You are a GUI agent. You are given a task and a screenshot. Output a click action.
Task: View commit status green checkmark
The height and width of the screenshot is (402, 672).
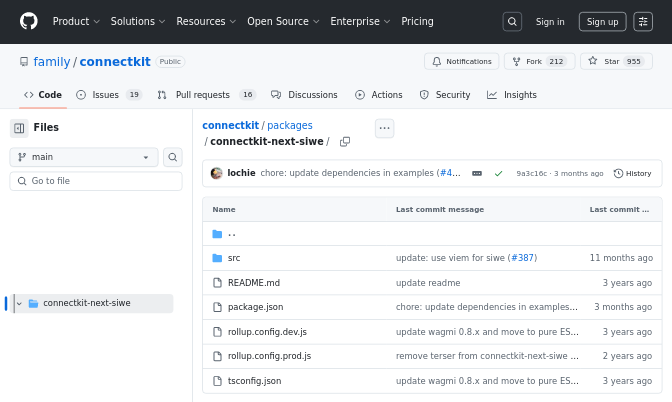[498, 174]
